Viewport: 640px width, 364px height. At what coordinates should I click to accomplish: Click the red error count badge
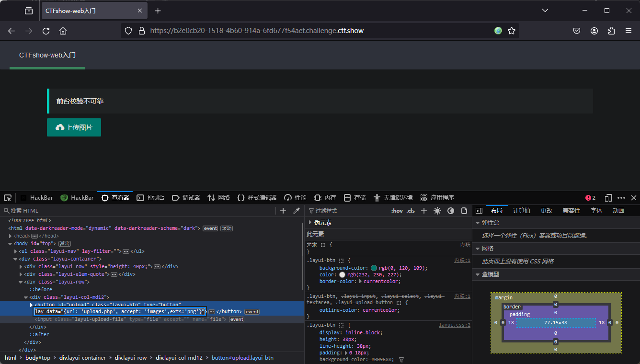point(590,198)
